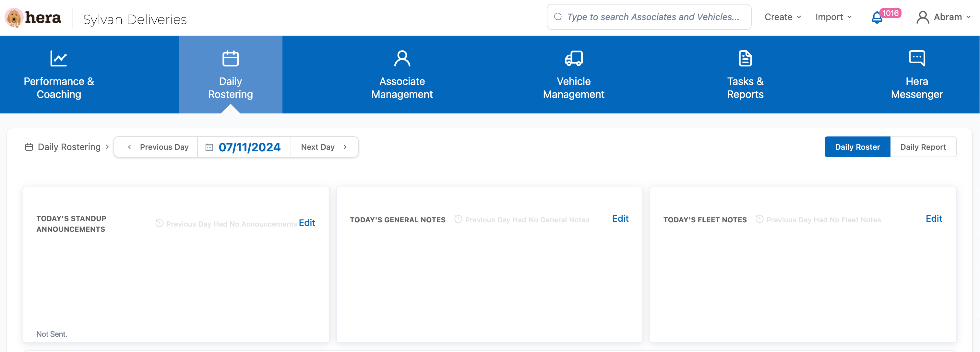
Task: Click the Daily Rostering calendar icon in nav
Action: pyautogui.click(x=230, y=59)
